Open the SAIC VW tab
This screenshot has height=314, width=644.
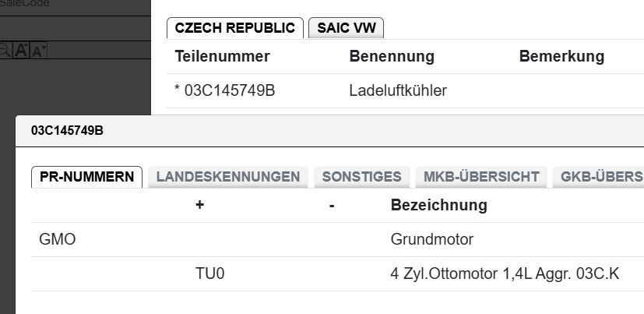(346, 28)
